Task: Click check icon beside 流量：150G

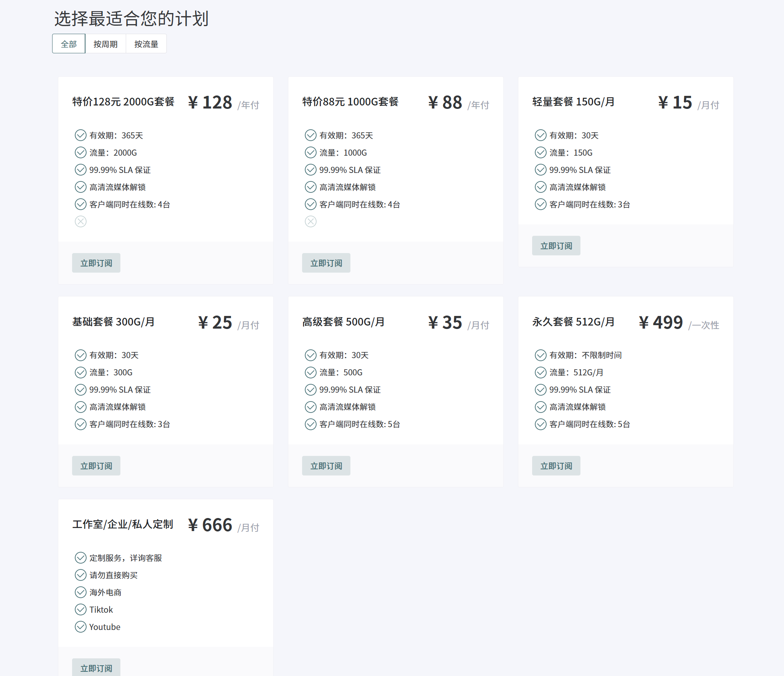Action: point(541,153)
